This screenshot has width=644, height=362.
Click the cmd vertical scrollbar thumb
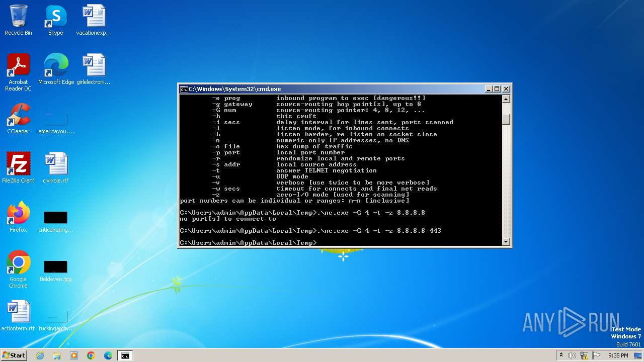click(506, 119)
